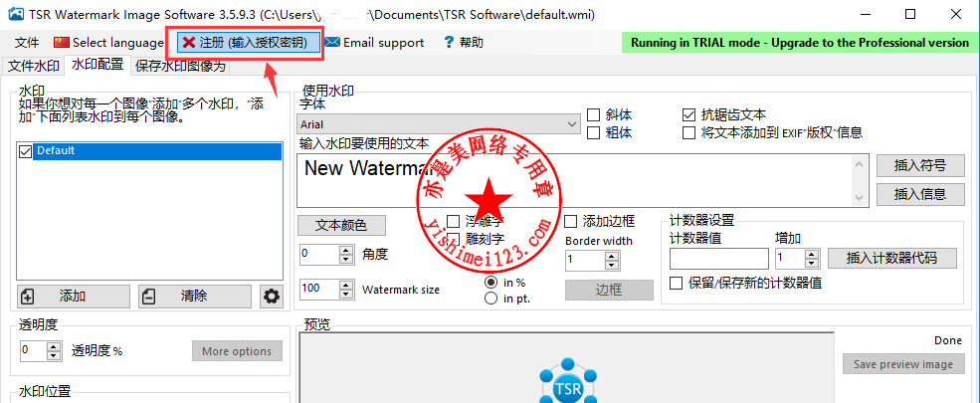
Task: Enable the 添加边框 checkbox
Action: click(571, 221)
